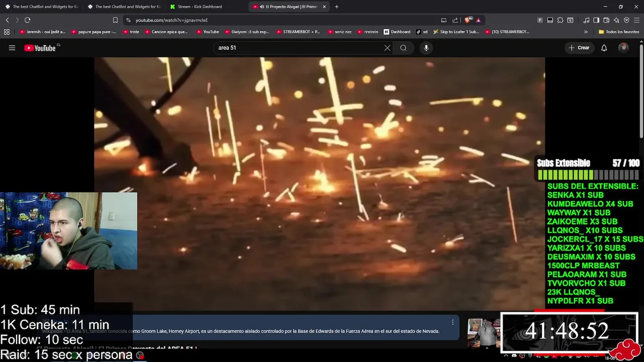Open Brave Wallet icon
This screenshot has width=644, height=362.
606,20
